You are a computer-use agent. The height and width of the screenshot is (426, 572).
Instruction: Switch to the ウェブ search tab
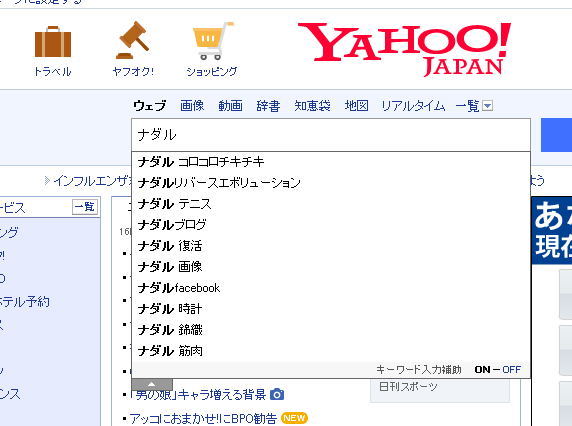[150, 106]
